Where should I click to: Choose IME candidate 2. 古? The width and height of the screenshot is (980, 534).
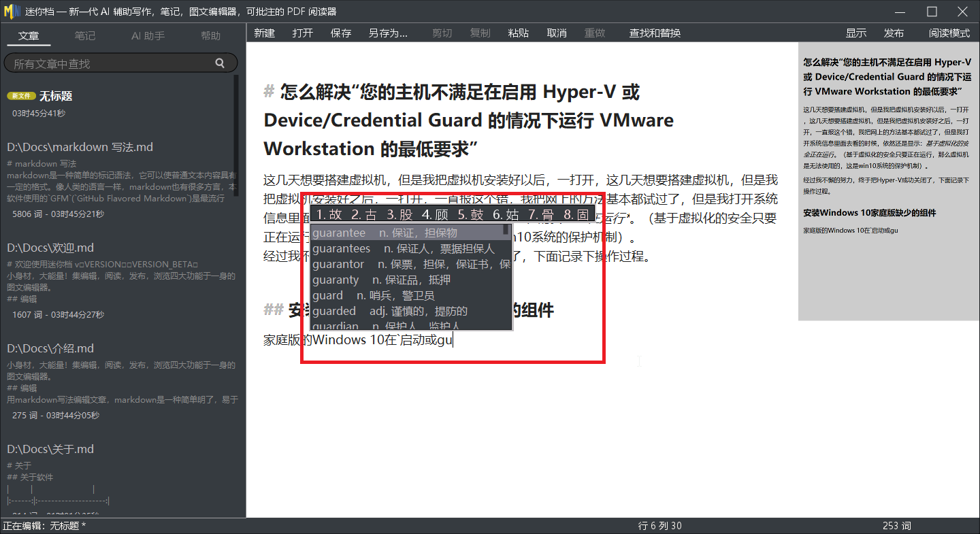point(364,215)
